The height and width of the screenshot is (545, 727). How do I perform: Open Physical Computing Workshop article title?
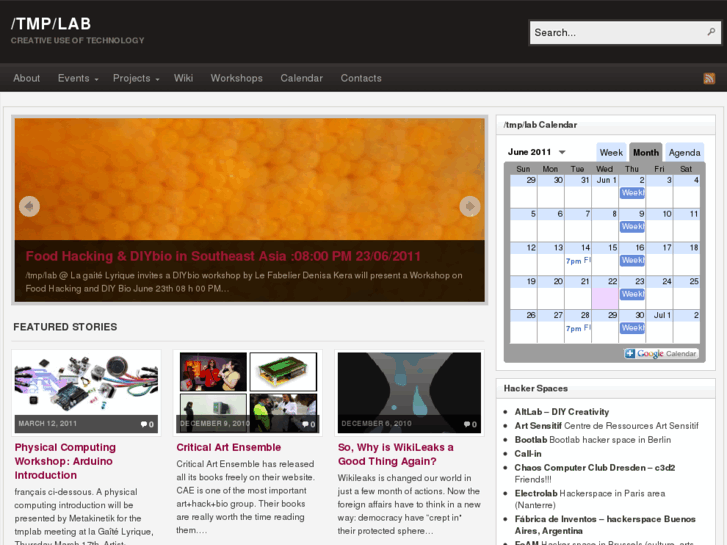click(x=65, y=461)
